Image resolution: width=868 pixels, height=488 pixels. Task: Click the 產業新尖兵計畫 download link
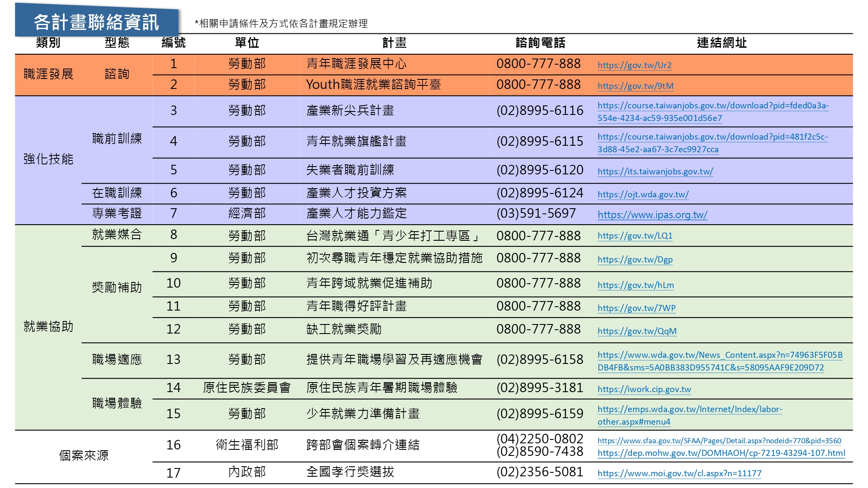(x=713, y=106)
